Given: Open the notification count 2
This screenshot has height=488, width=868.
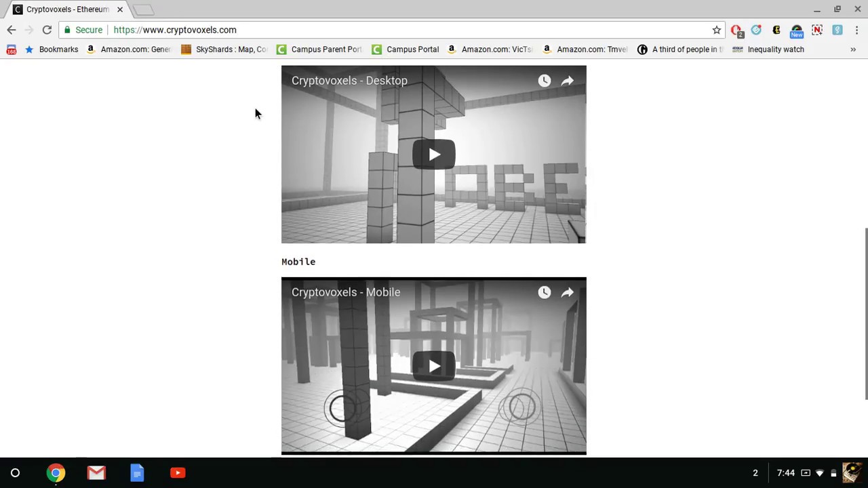Looking at the screenshot, I should click(755, 473).
